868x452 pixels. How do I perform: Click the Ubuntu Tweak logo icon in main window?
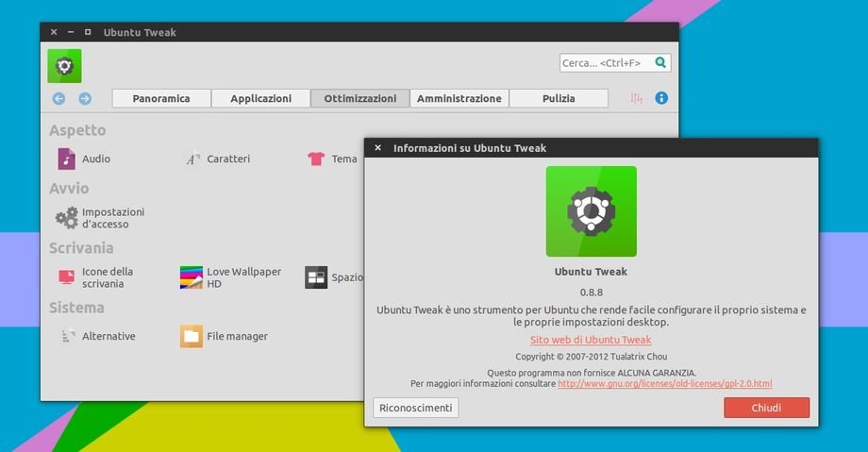click(x=64, y=66)
